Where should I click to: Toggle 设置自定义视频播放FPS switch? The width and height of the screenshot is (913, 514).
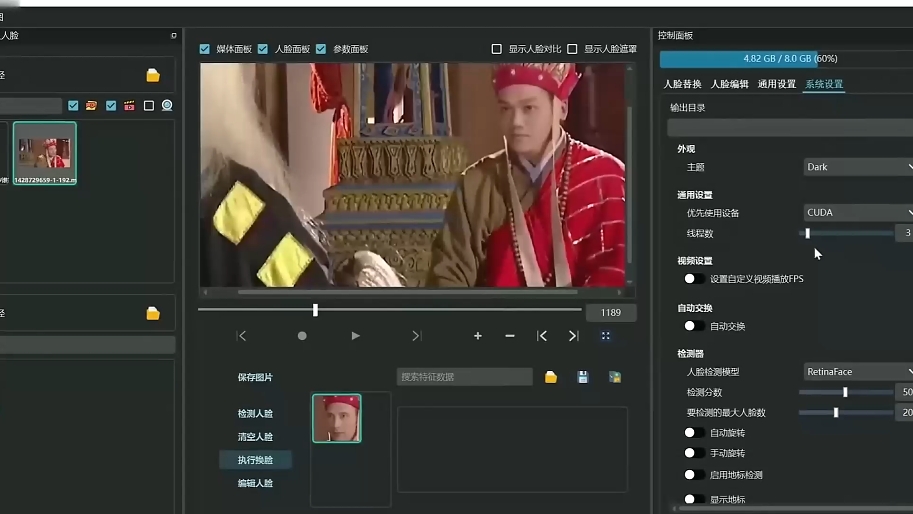tap(693, 279)
